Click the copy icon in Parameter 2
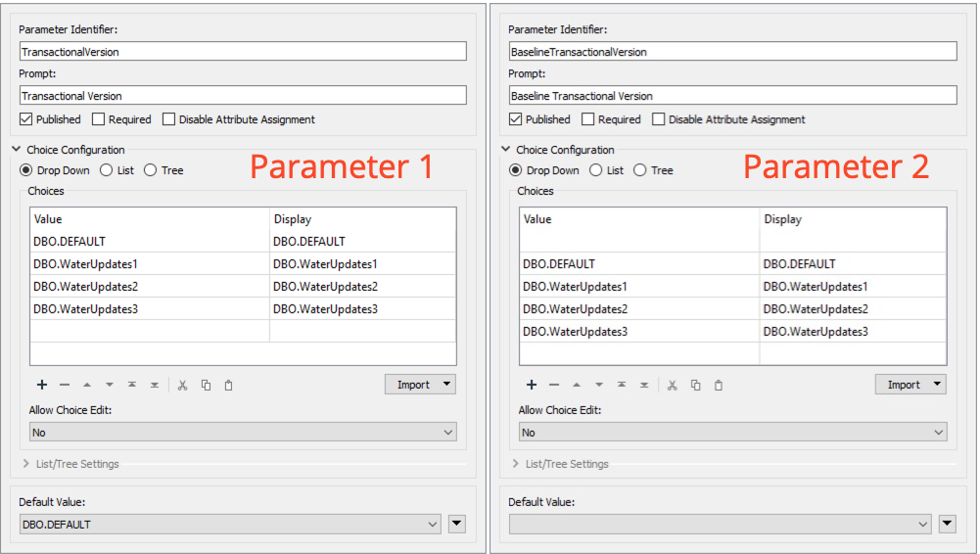Screen dimensions: 980x554 point(696,385)
